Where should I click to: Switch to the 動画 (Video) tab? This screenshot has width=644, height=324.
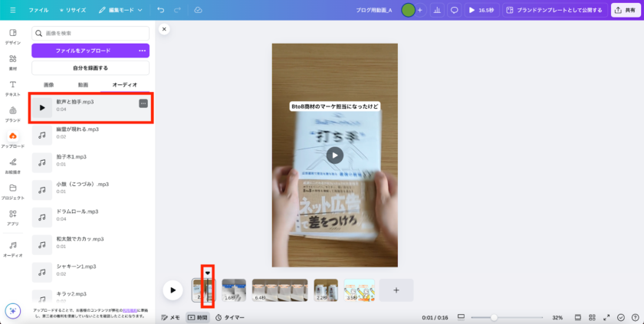tap(83, 84)
